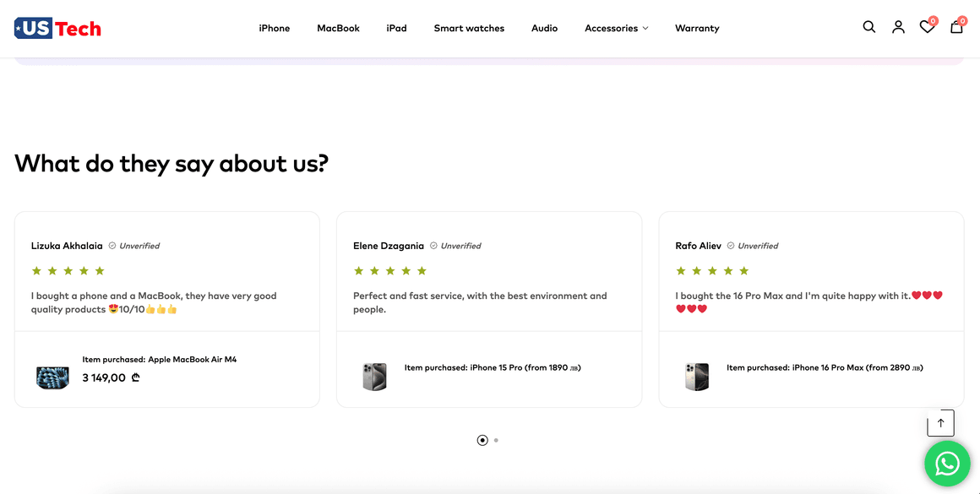The width and height of the screenshot is (980, 494).
Task: Click the first star in Lizuka's review rating
Action: point(36,270)
